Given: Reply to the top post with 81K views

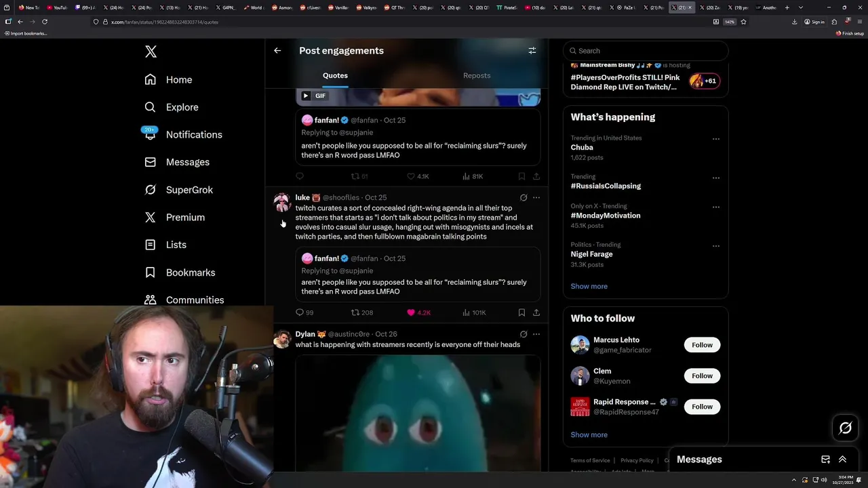Looking at the screenshot, I should point(300,176).
